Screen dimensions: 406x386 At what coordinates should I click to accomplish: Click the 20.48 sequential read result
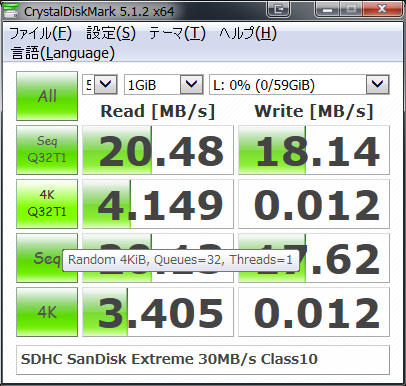(158, 150)
